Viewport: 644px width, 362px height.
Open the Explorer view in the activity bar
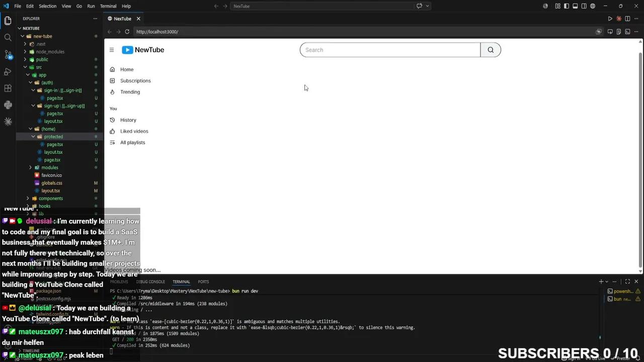pos(8,21)
